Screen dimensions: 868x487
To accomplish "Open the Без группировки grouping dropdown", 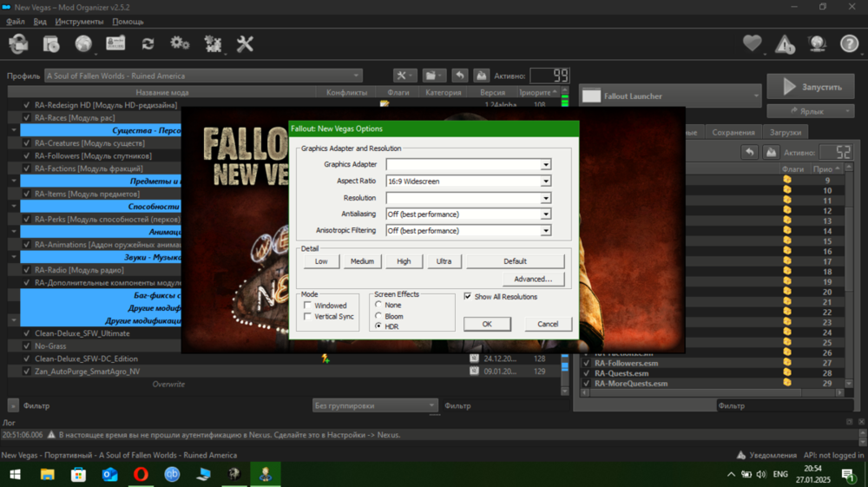I will tap(375, 405).
